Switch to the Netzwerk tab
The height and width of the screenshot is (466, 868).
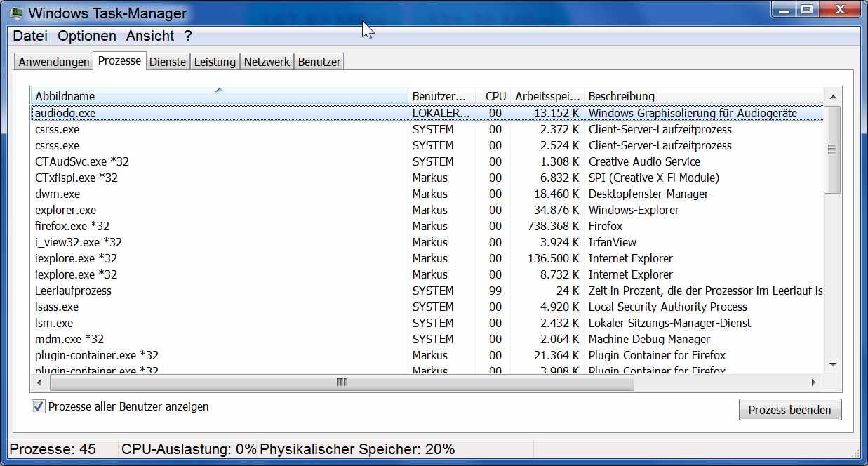point(267,62)
